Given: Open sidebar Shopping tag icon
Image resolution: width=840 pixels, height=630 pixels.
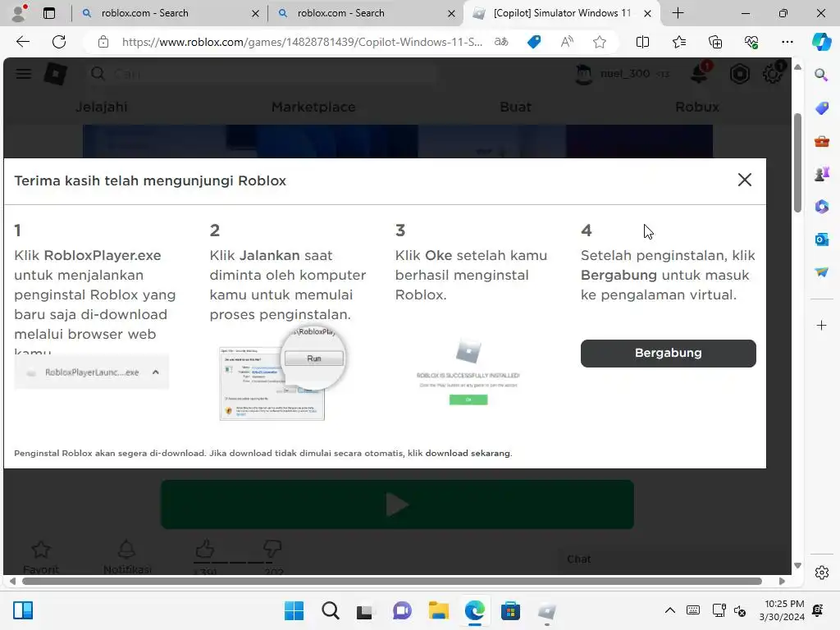Looking at the screenshot, I should (821, 108).
